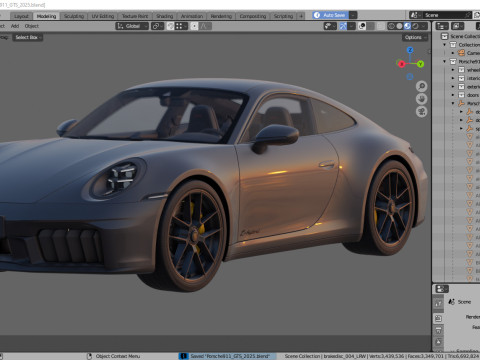Open the Object menu in viewport header
The image size is (480, 360).
coord(32,26)
